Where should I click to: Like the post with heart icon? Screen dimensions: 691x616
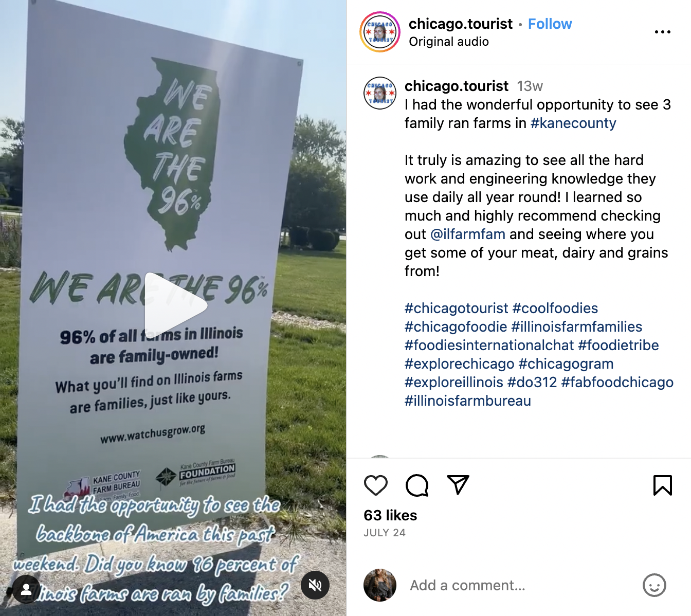(375, 485)
